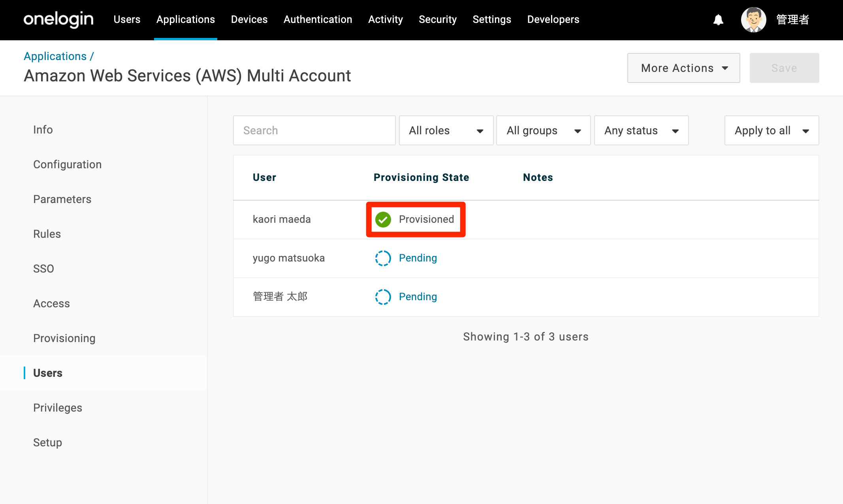This screenshot has height=504, width=843.
Task: Click the green Provisioned checkmark icon
Action: (383, 220)
